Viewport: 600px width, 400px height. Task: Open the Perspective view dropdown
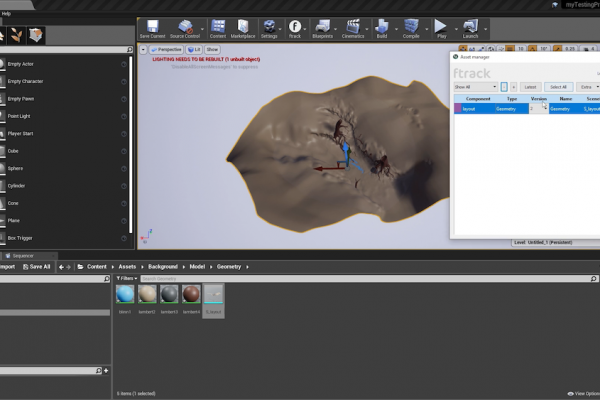tap(166, 50)
